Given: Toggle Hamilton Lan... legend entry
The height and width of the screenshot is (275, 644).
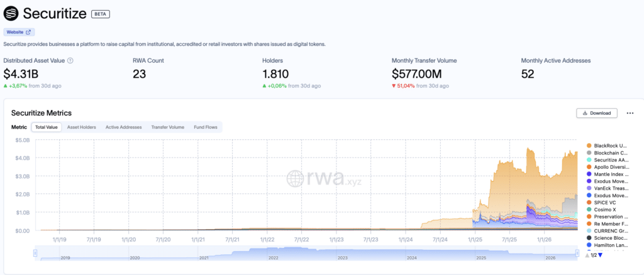Looking at the screenshot, I should 608,245.
